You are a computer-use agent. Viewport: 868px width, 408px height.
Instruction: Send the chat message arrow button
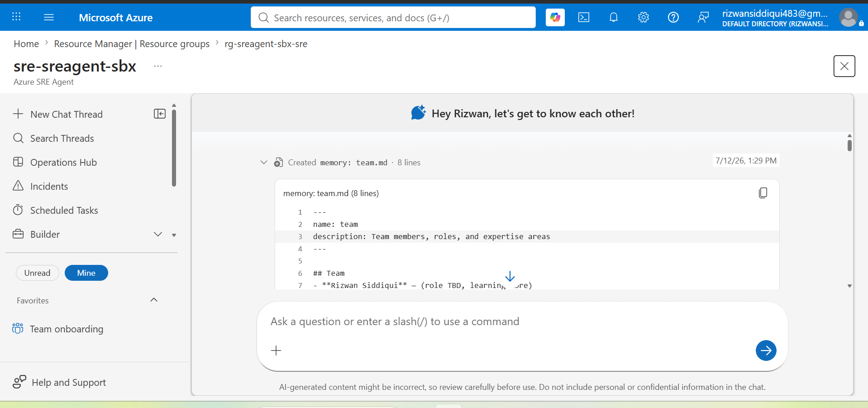[766, 350]
